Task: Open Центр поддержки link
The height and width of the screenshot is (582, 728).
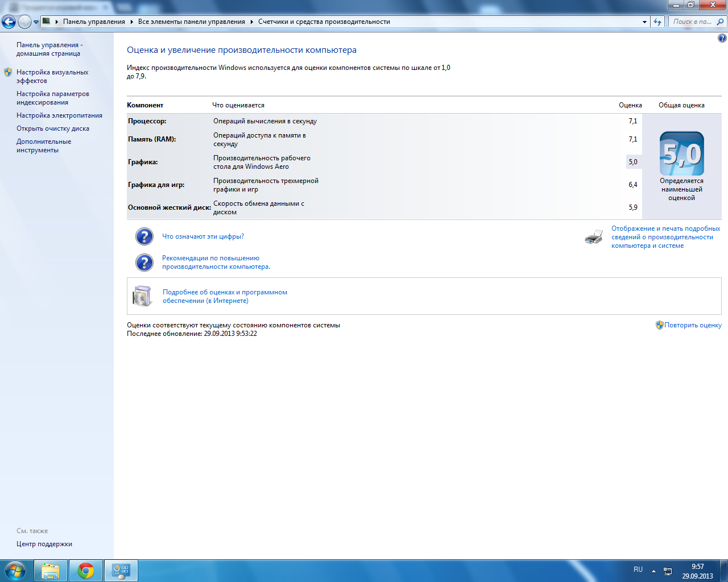Action: [x=44, y=544]
